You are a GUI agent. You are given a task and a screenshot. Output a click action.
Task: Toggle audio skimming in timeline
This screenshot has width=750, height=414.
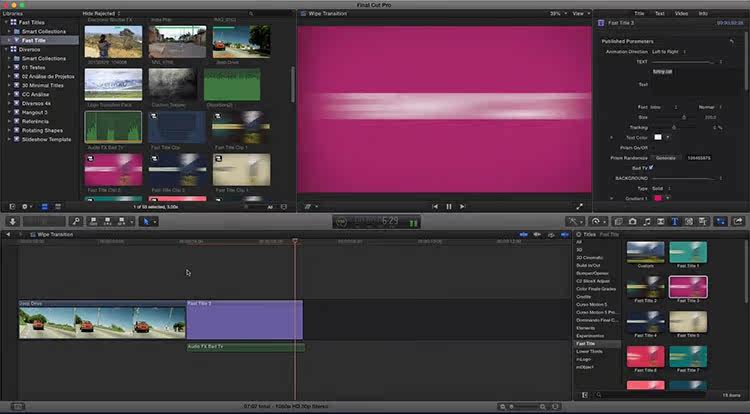pyautogui.click(x=537, y=234)
